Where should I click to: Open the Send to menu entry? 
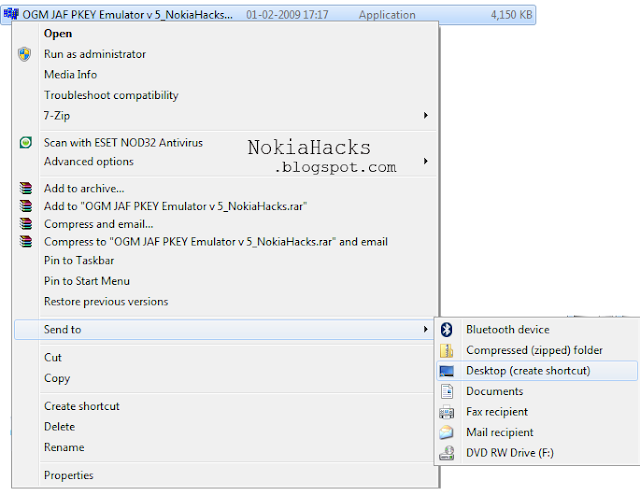(224, 329)
